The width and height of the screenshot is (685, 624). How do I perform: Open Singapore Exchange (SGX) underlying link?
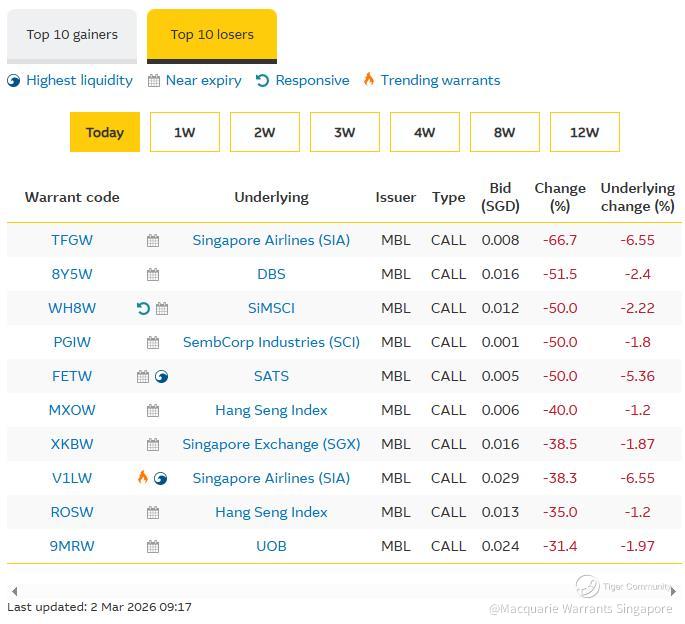(x=271, y=444)
